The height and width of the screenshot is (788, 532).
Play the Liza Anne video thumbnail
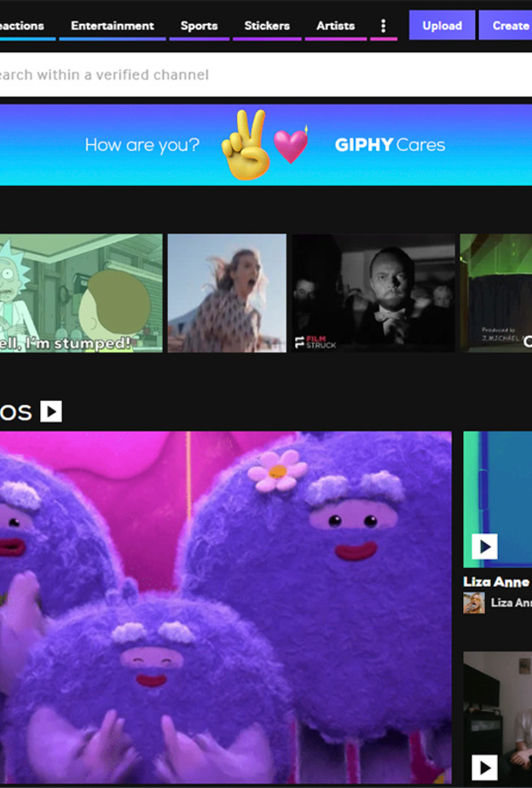[x=497, y=500]
